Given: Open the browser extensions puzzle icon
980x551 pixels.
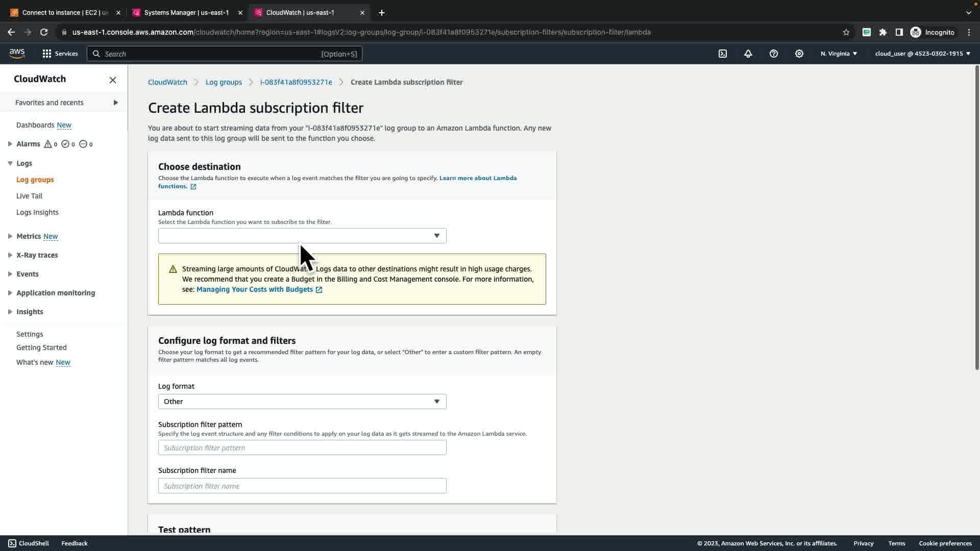Looking at the screenshot, I should click(883, 32).
